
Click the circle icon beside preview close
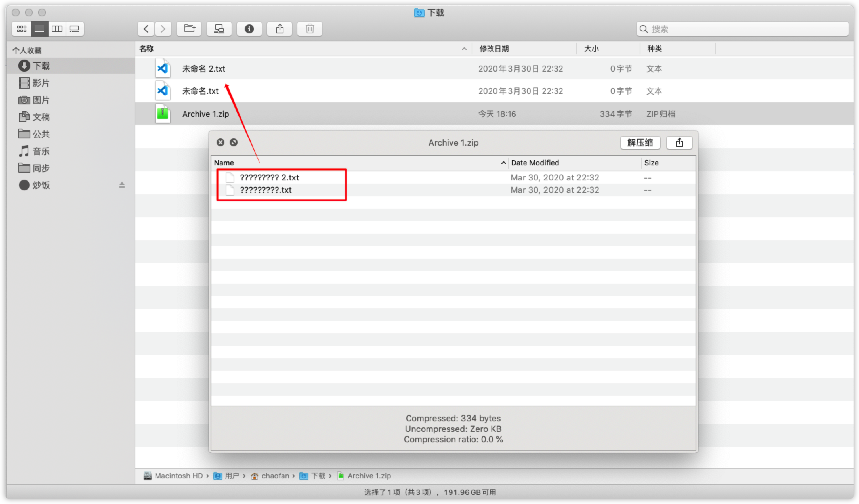tap(234, 142)
